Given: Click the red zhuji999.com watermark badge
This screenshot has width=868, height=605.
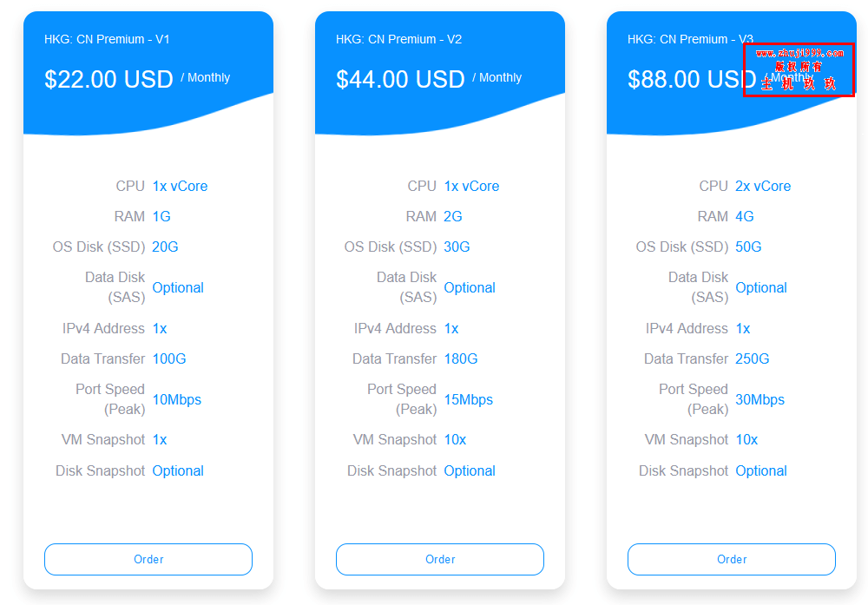Looking at the screenshot, I should pos(799,69).
